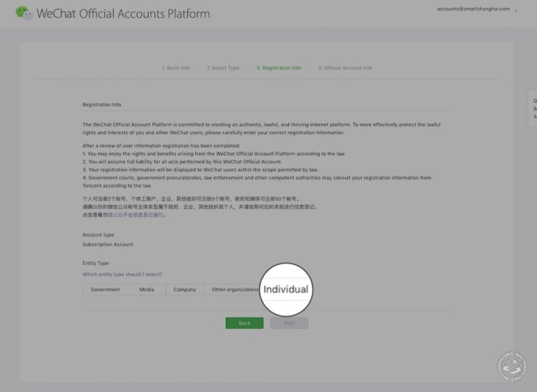Open the accounts@smartshanghai.com account dropdown
The height and width of the screenshot is (392, 537).
point(477,9)
